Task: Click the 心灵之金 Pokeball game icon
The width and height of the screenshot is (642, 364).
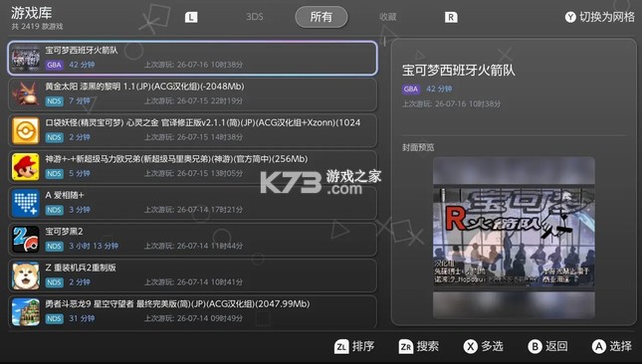Action: (26, 131)
